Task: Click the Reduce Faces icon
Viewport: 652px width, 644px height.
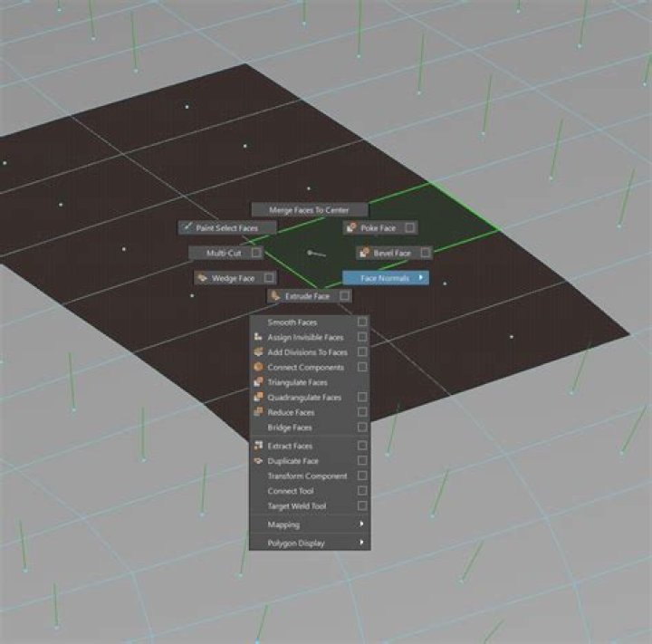Action: click(258, 412)
